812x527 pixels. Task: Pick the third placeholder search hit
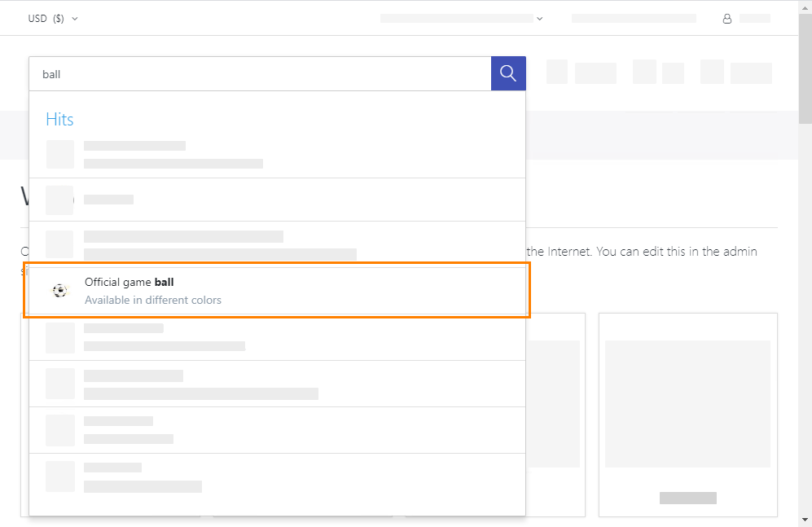tap(277, 244)
